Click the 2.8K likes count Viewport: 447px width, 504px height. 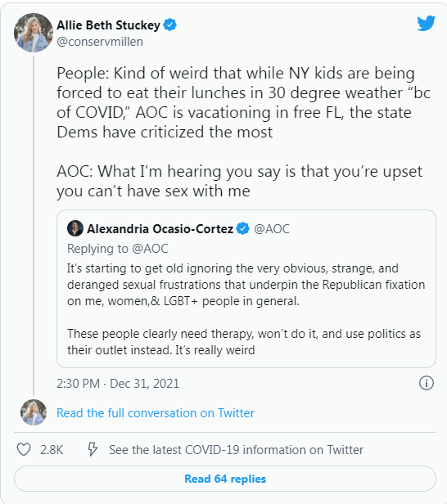pyautogui.click(x=52, y=450)
